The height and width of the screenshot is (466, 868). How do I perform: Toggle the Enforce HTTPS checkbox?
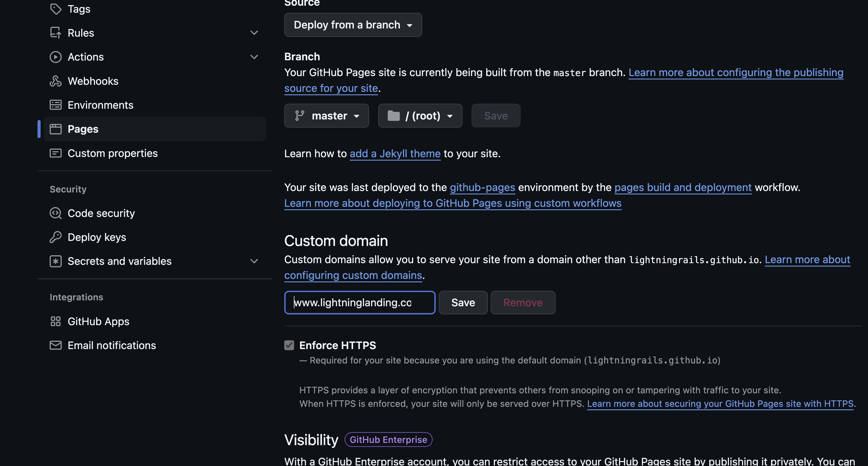(x=289, y=345)
